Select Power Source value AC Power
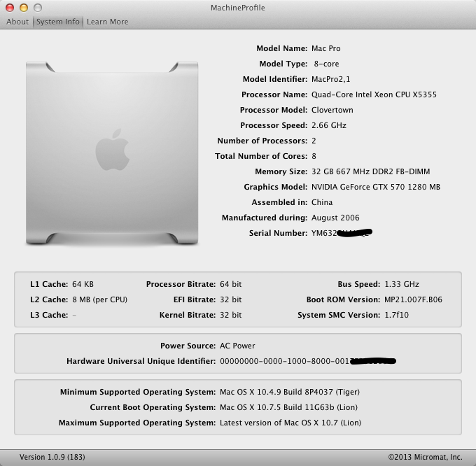Screen dimensions: 476x466 pos(237,346)
